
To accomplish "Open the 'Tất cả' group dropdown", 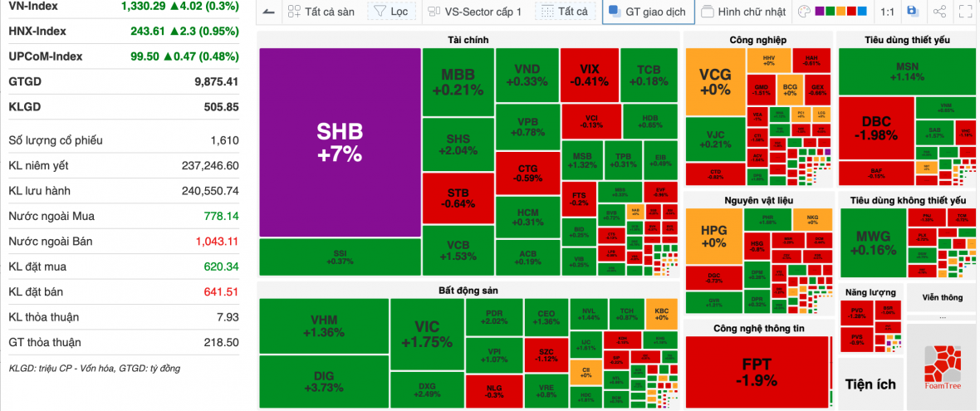I will coord(565,12).
